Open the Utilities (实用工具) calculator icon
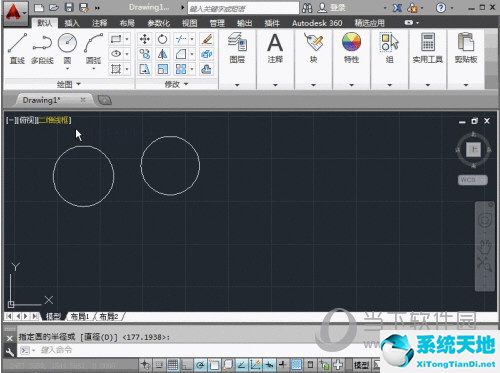 point(428,42)
